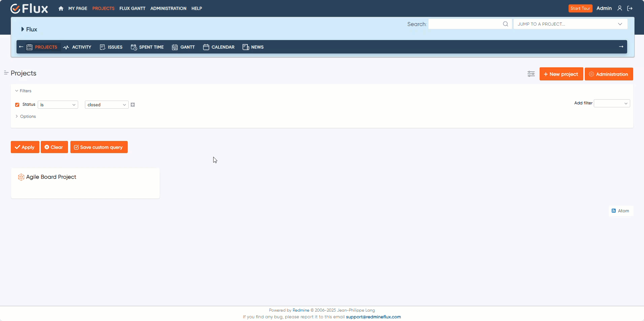Switch to the News tab

point(253,47)
